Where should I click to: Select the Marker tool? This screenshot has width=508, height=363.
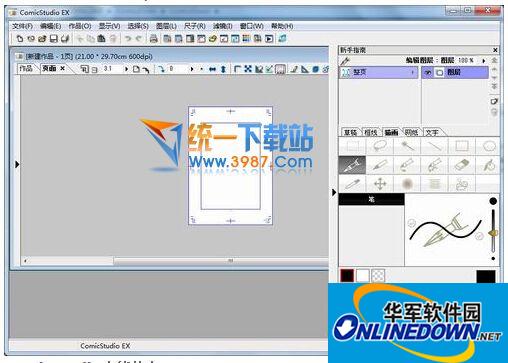(407, 165)
